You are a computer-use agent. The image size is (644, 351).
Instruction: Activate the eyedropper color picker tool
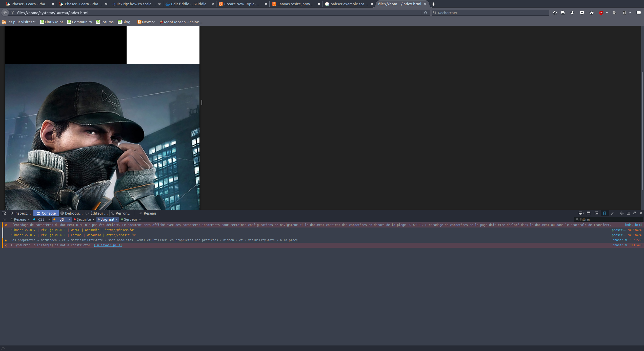[613, 213]
